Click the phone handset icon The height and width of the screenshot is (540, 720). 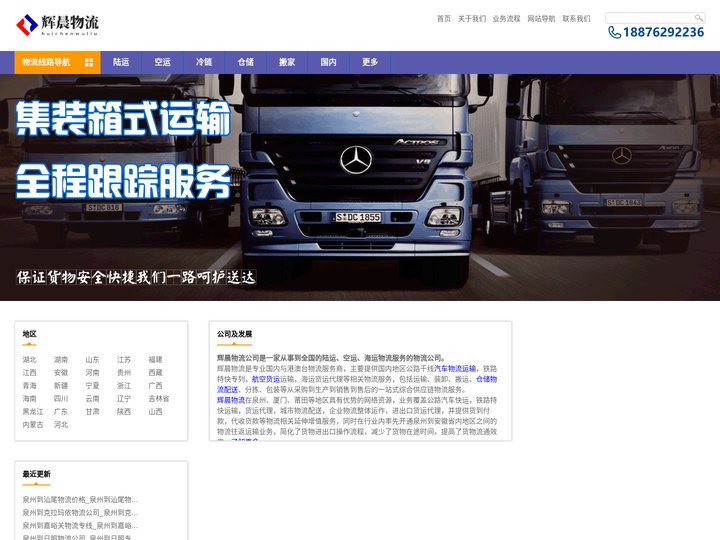point(614,32)
